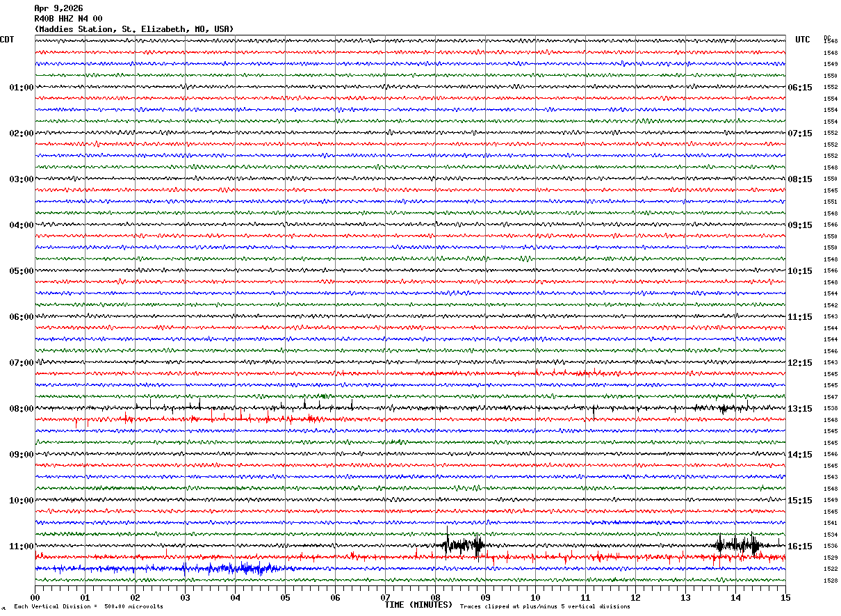Click the 10:15 UTC time label
This screenshot has width=841, height=616.
click(x=800, y=271)
